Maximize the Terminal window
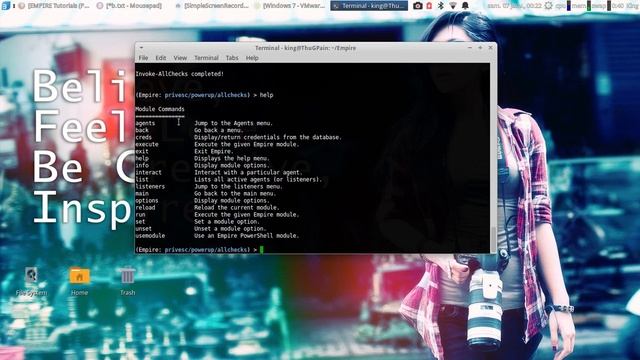 480,48
